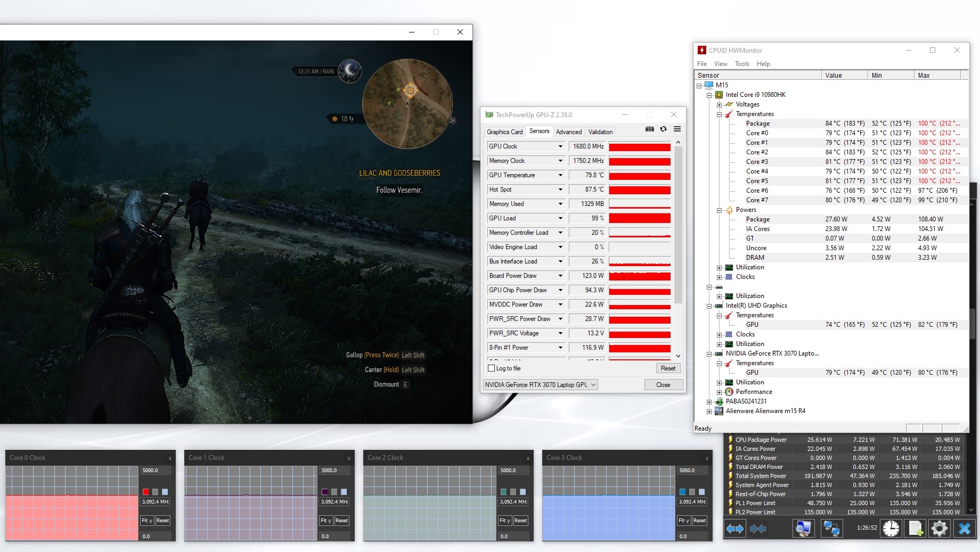Viewport: 980px width, 552px height.
Task: Open HWMonitor Help menu
Action: pos(763,64)
